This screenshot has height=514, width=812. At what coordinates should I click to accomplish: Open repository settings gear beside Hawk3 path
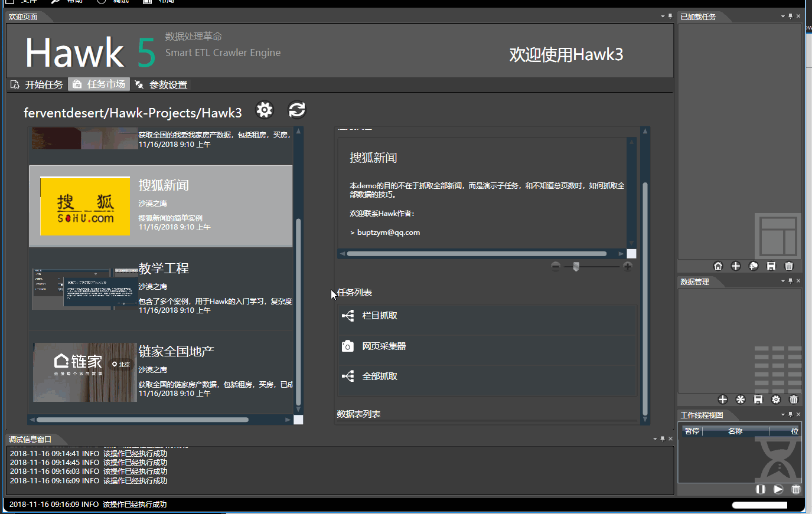point(265,110)
